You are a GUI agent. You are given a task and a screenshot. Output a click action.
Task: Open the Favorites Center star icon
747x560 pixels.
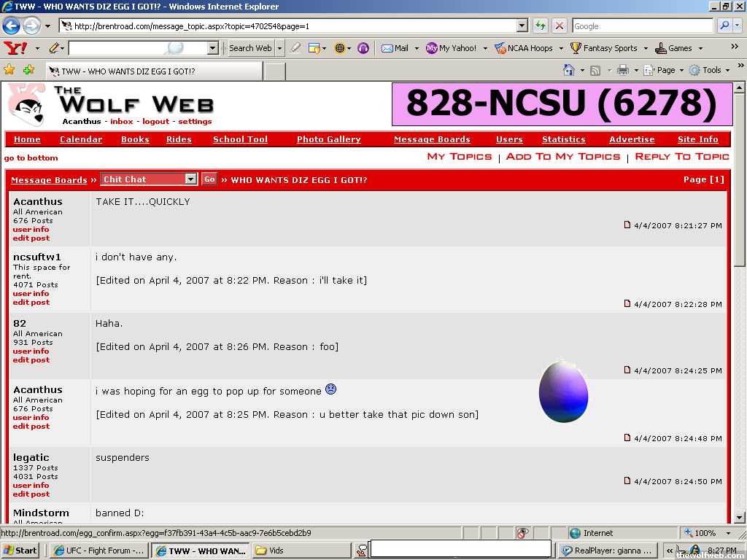pyautogui.click(x=9, y=70)
